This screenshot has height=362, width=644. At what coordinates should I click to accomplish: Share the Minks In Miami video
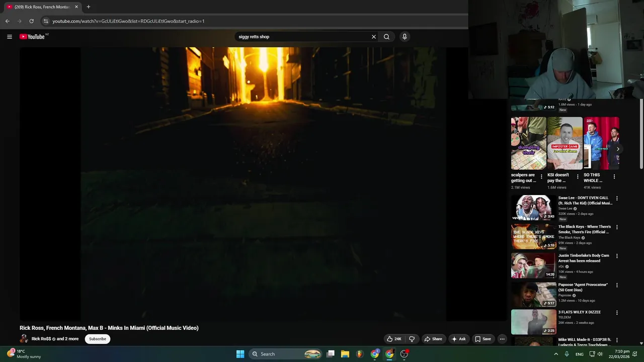click(x=433, y=339)
